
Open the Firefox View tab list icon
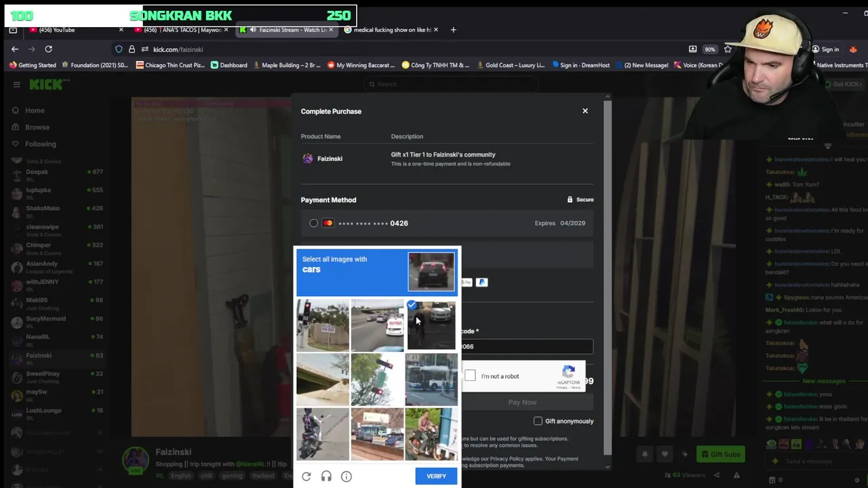pyautogui.click(x=13, y=30)
